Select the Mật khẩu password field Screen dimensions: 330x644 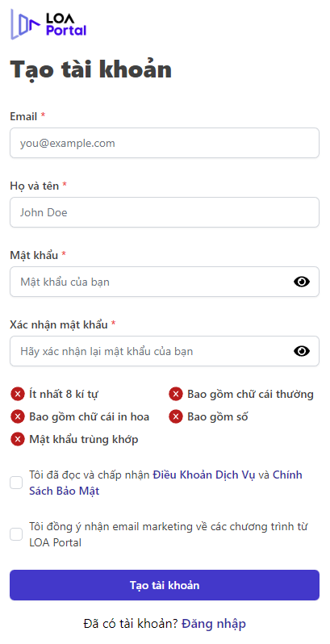point(165,282)
